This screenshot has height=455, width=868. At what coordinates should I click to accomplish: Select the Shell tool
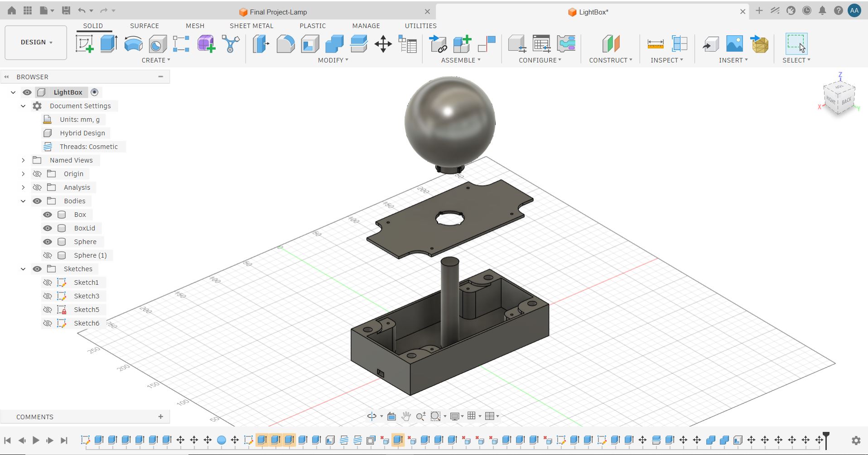pos(310,44)
